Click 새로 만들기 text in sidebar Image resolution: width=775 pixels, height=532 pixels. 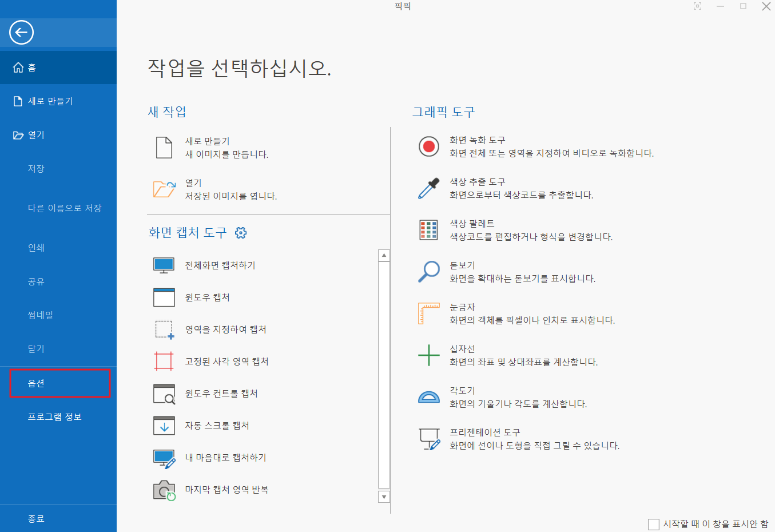(x=50, y=101)
